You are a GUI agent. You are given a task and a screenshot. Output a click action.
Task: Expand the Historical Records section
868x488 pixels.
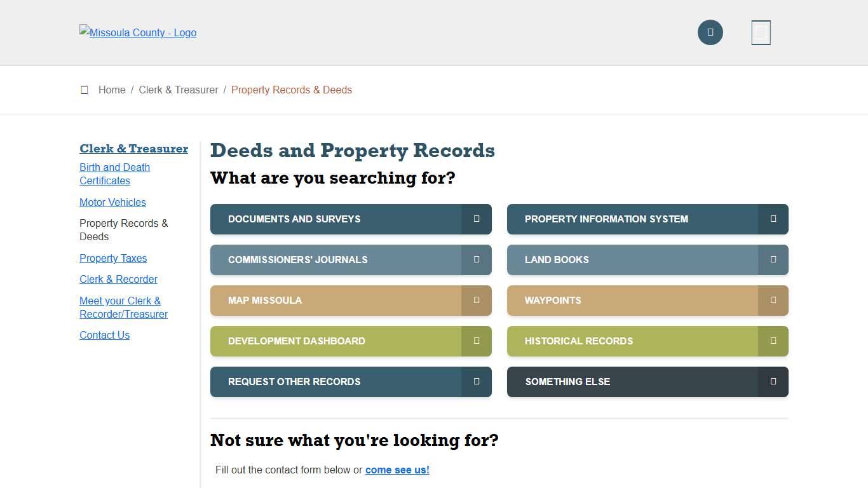click(x=647, y=341)
